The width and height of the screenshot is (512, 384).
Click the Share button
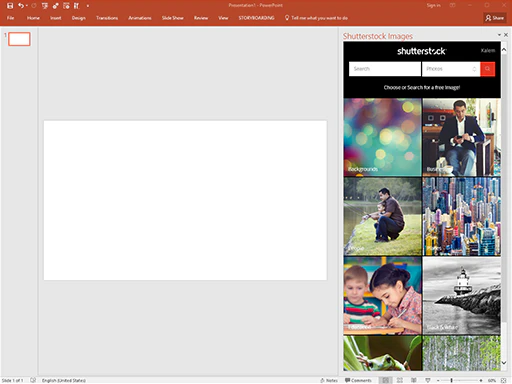click(x=495, y=18)
